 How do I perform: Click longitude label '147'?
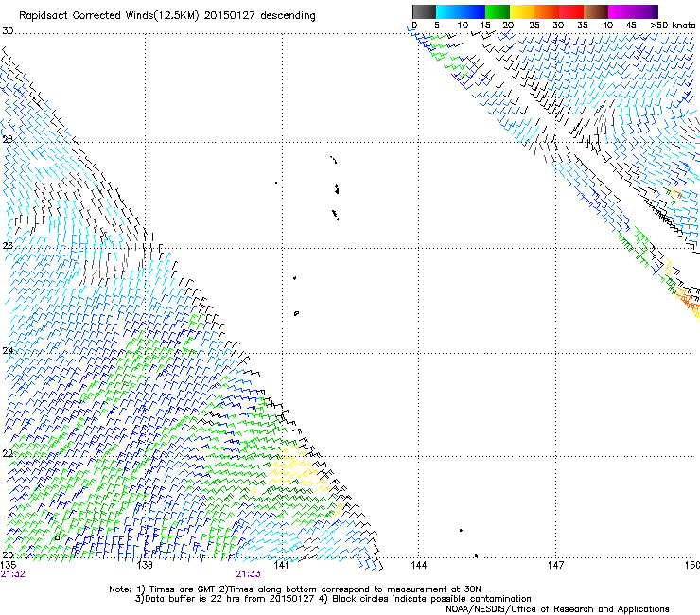[555, 565]
